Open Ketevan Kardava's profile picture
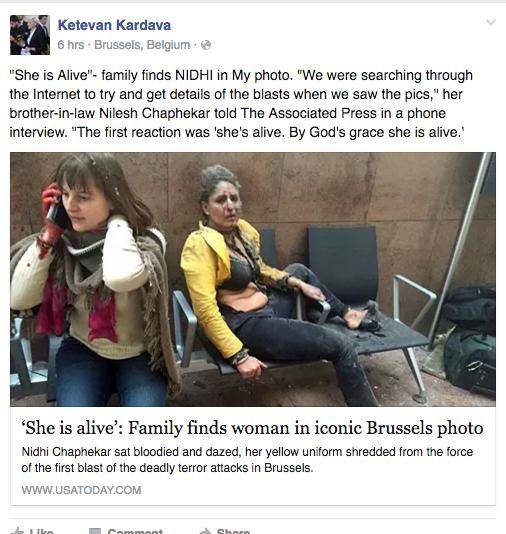The width and height of the screenshot is (506, 534). (30, 35)
